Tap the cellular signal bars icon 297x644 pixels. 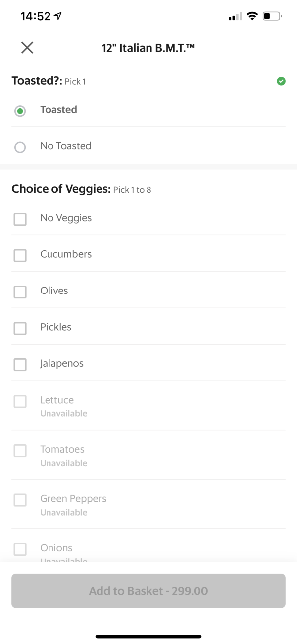235,17
